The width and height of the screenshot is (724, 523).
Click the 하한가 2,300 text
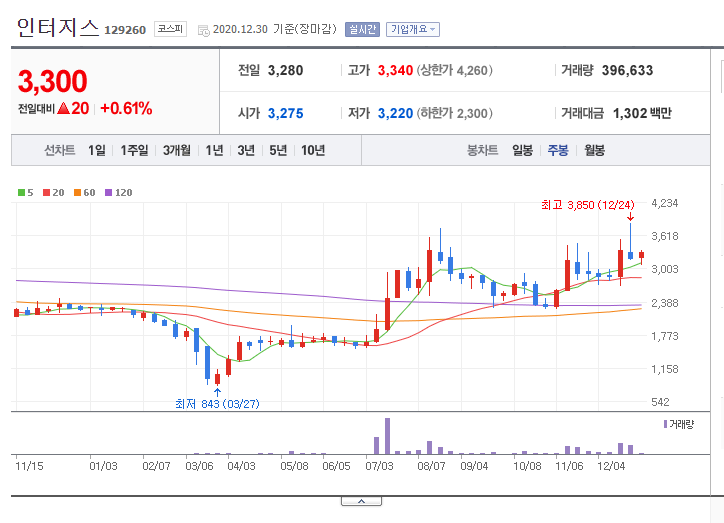point(455,114)
